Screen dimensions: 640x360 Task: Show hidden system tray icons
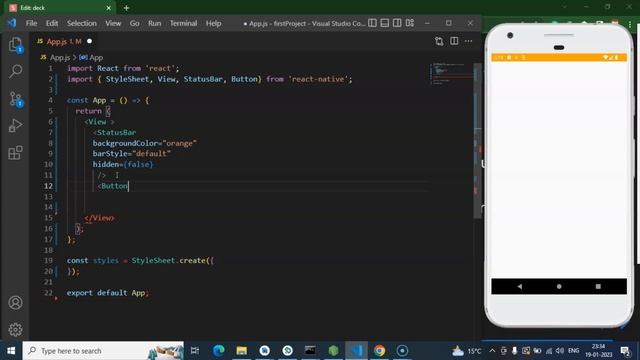(492, 351)
